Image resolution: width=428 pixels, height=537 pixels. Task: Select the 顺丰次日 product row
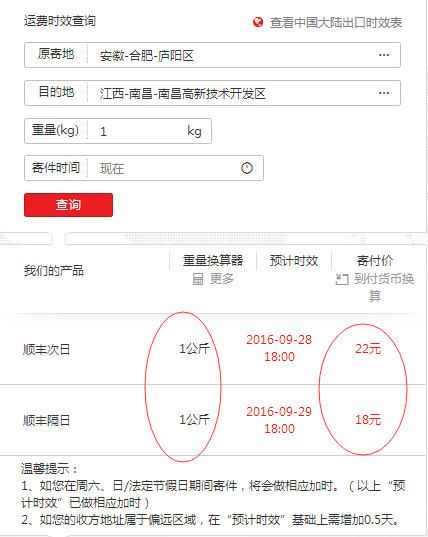212,349
